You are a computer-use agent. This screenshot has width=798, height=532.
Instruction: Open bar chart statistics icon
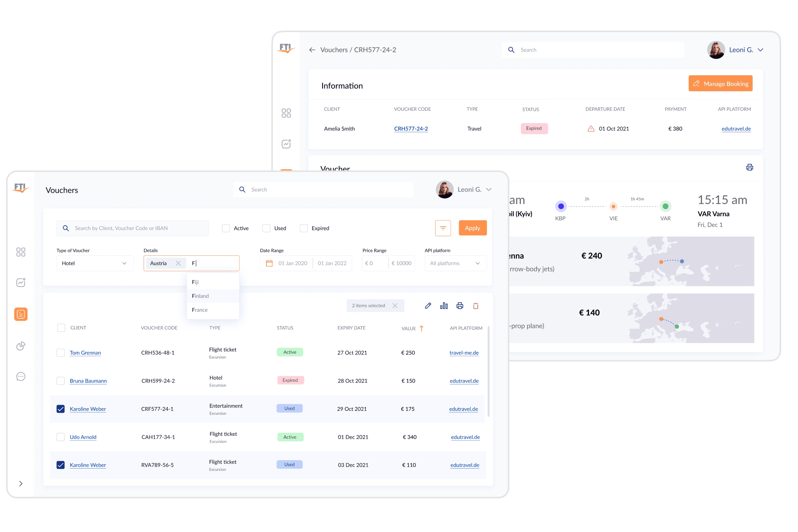(x=444, y=306)
